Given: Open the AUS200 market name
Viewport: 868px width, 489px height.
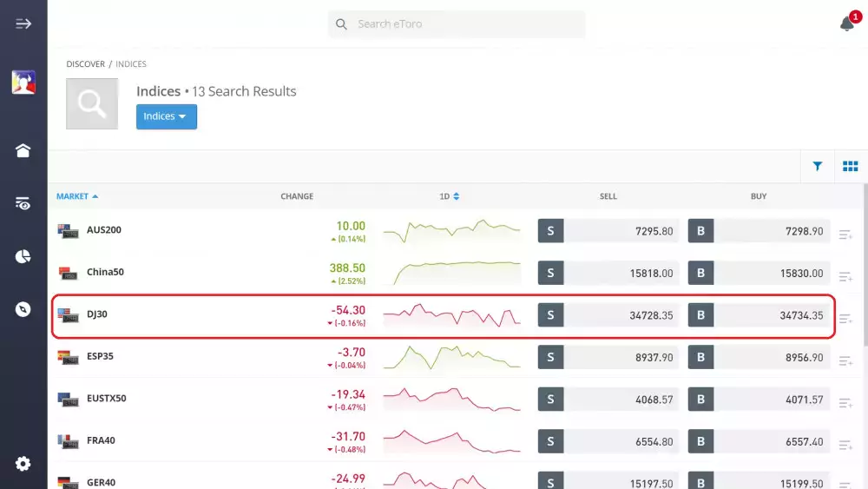Looking at the screenshot, I should (104, 230).
